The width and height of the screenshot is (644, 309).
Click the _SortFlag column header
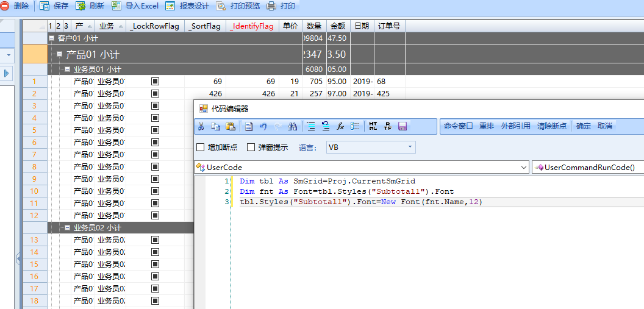click(206, 26)
